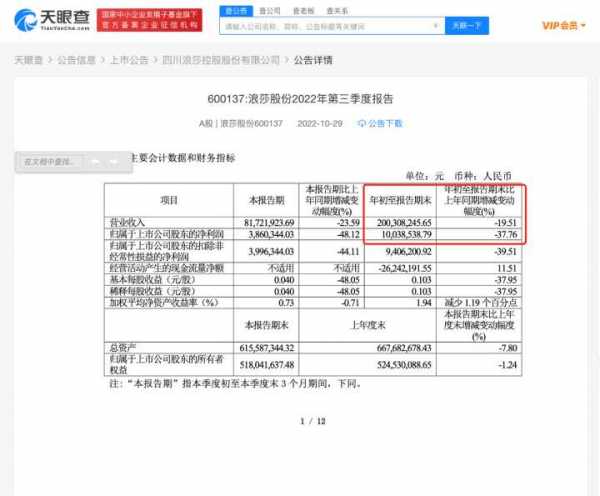Go to previous match in document search

point(96,162)
